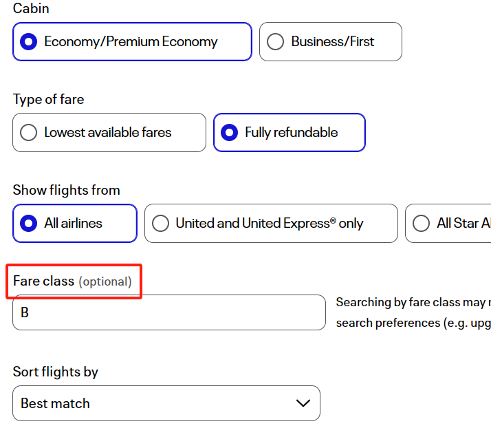Click the Sort flights by label
The height and width of the screenshot is (448, 491).
55,372
